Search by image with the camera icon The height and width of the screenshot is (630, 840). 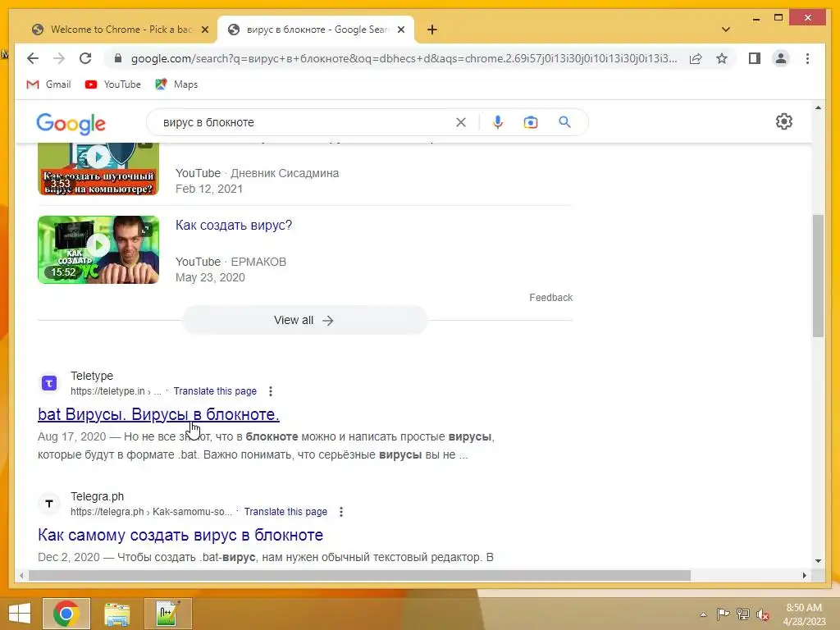click(531, 122)
